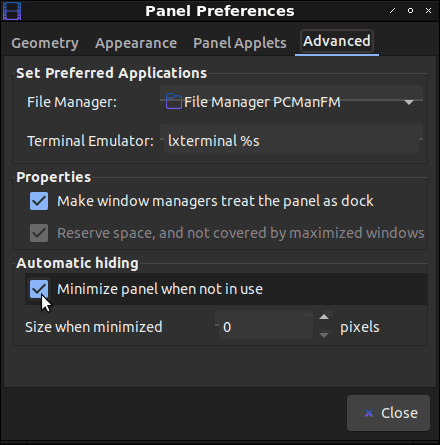This screenshot has height=445, width=440.
Task: Increase minimized size with the up arrow
Action: 324,317
